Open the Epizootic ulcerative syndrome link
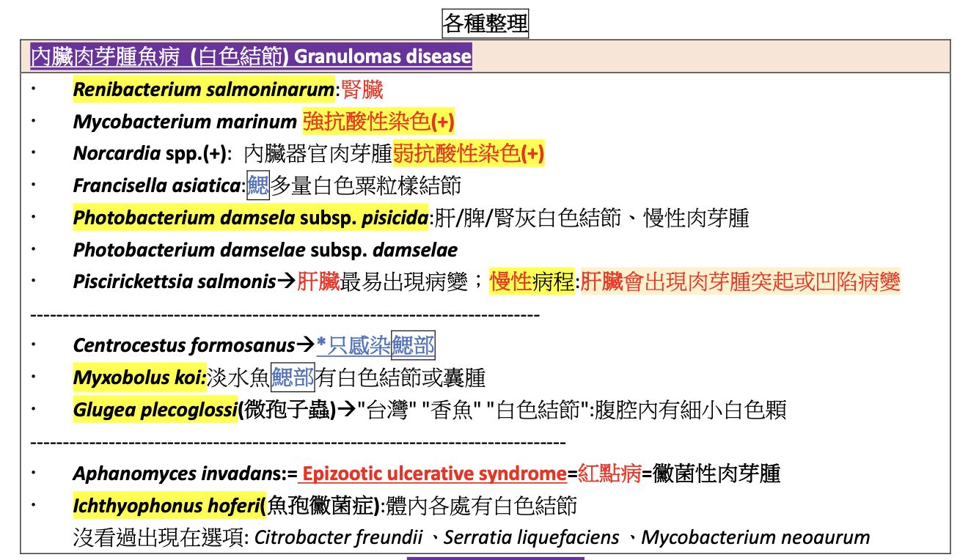 432,474
